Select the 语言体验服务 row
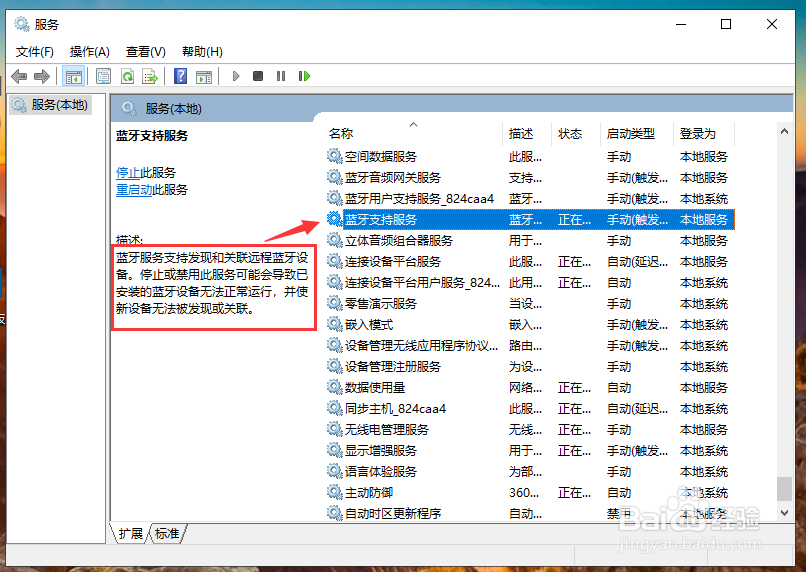 pyautogui.click(x=530, y=472)
